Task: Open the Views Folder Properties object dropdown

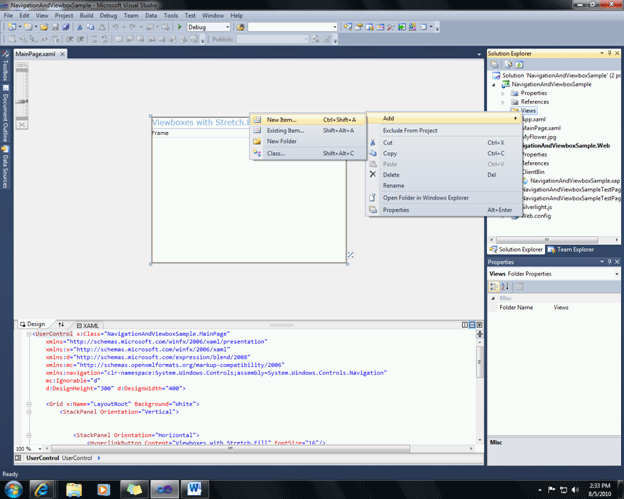Action: coord(617,273)
